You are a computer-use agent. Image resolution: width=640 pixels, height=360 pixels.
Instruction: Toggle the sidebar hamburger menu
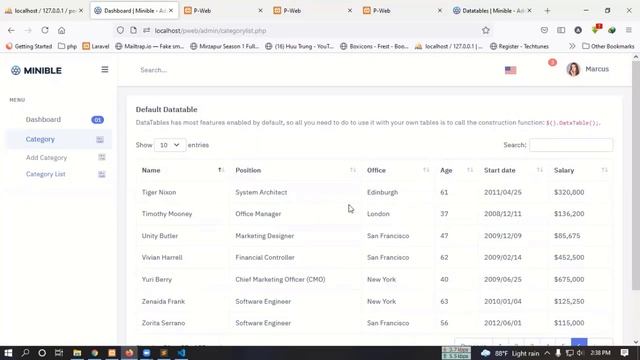click(105, 69)
